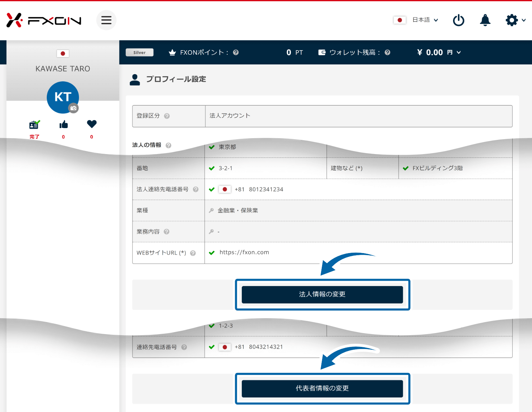
Task: Click the 8012341234 phone number
Action: (x=266, y=189)
